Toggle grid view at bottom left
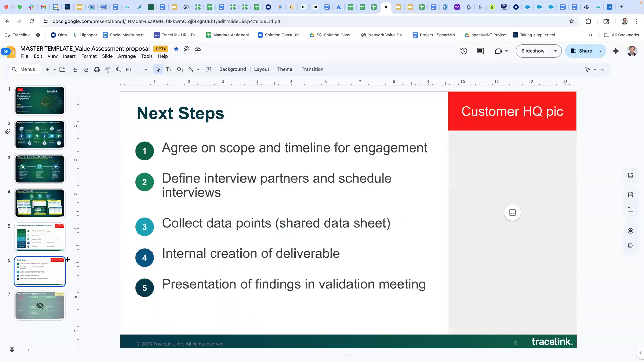644x362 pixels. [12, 350]
